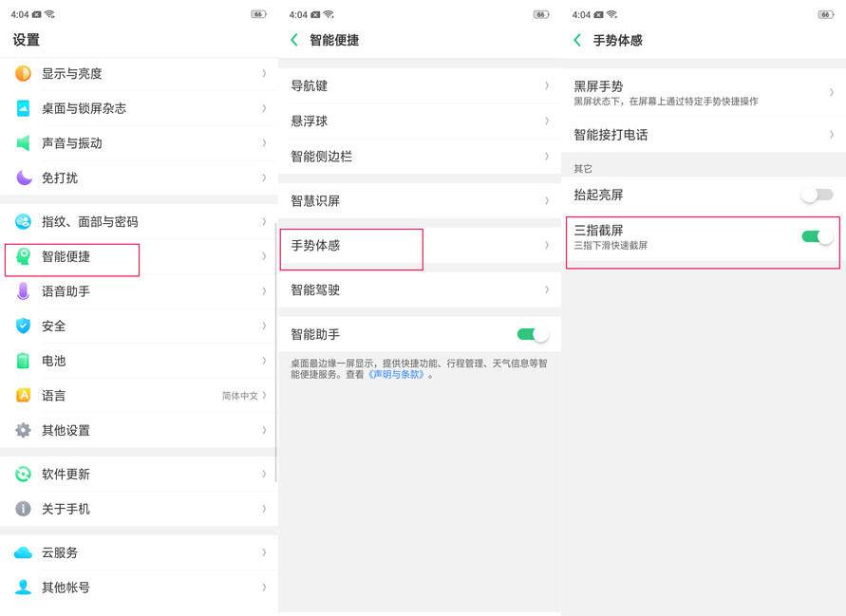Open the 智能侧边栏 entry
This screenshot has width=846, height=616.
click(420, 157)
